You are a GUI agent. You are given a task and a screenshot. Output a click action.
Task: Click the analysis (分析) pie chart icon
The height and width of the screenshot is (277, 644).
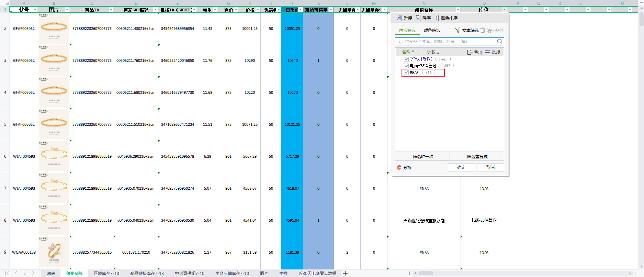(399, 167)
